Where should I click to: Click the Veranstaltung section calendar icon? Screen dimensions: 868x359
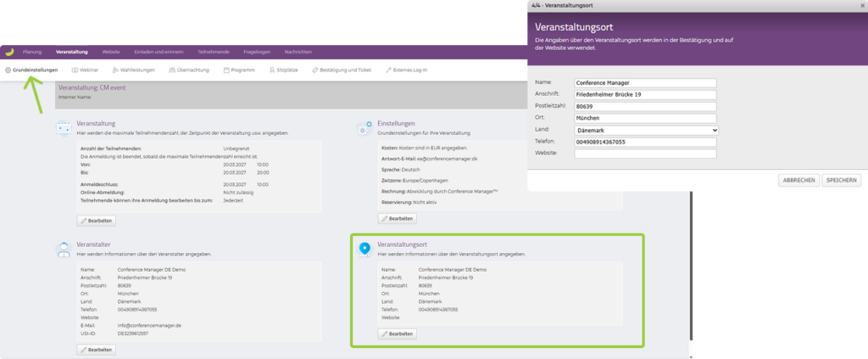coord(64,128)
